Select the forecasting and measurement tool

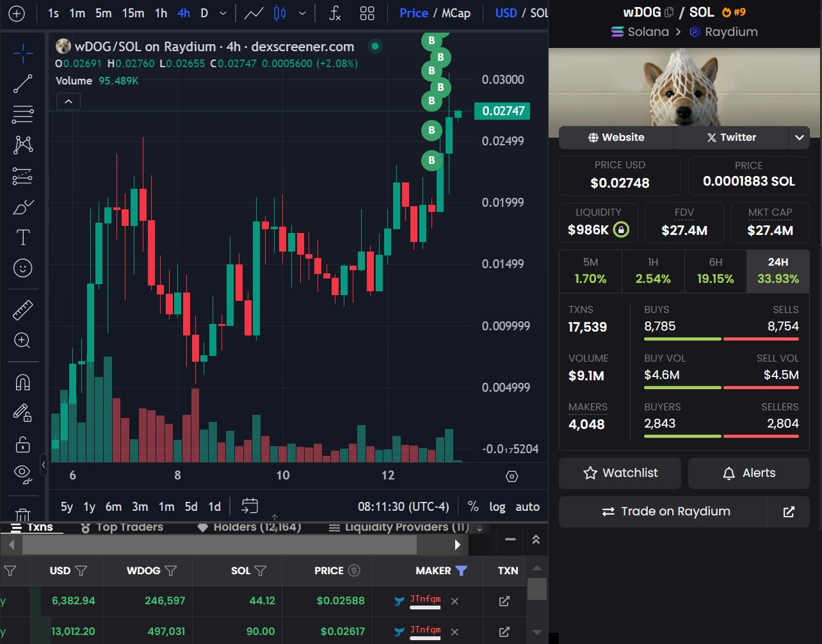(23, 175)
